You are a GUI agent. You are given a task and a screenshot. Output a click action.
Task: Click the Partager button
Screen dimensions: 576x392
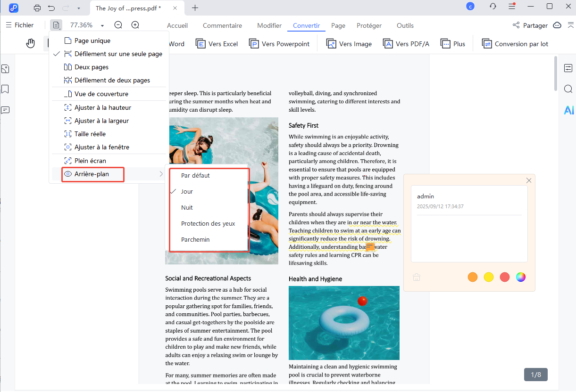click(530, 25)
